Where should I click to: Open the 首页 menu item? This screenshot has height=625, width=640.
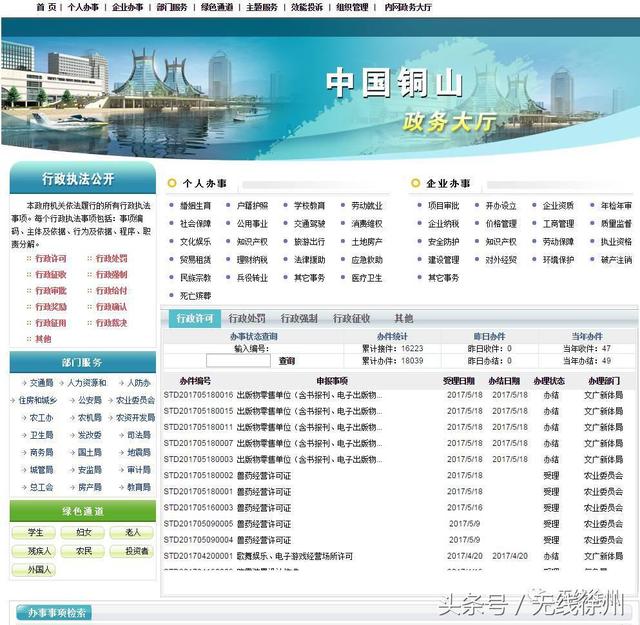[47, 7]
